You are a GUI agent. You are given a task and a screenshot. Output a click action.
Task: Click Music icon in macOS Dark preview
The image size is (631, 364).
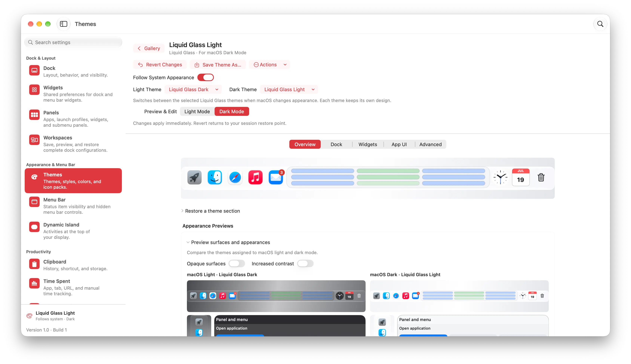[406, 296]
